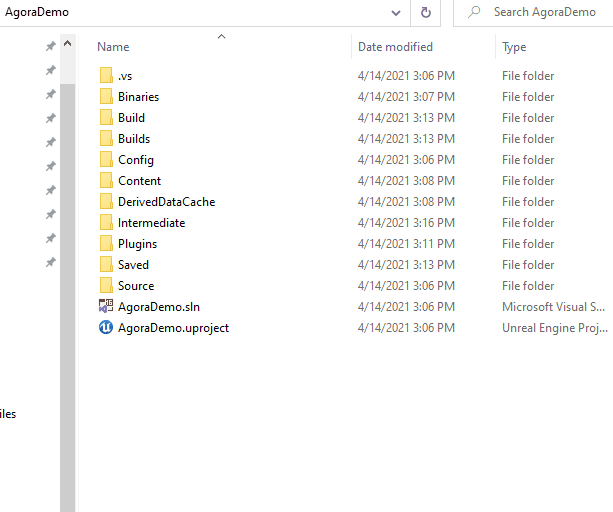Select the Source folder name
Image resolution: width=613 pixels, height=512 pixels.
click(136, 286)
